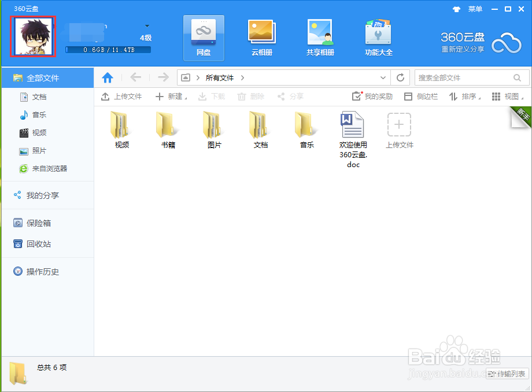Screen dimensions: 532x392
Task: Select the 文档 folder in file area
Action: 261,130
